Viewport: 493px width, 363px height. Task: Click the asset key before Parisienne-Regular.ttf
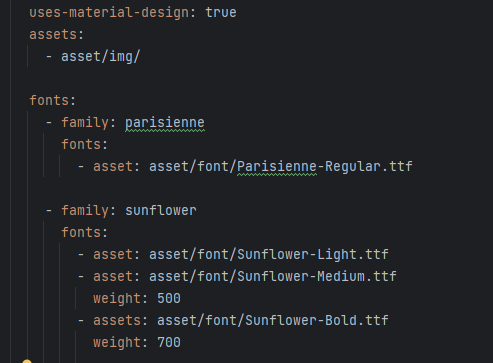(113, 166)
